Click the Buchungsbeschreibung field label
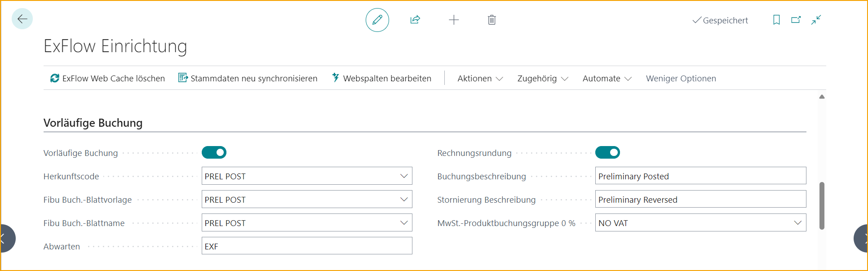 482,177
